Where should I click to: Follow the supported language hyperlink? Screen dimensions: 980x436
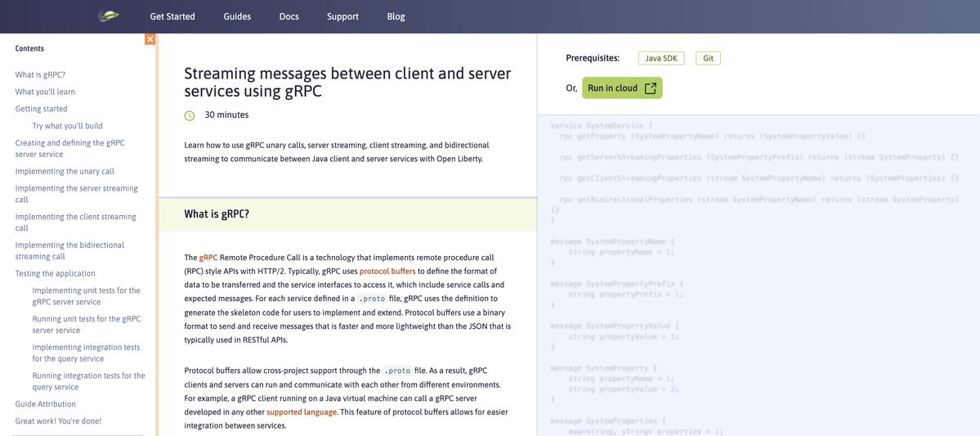(302, 411)
